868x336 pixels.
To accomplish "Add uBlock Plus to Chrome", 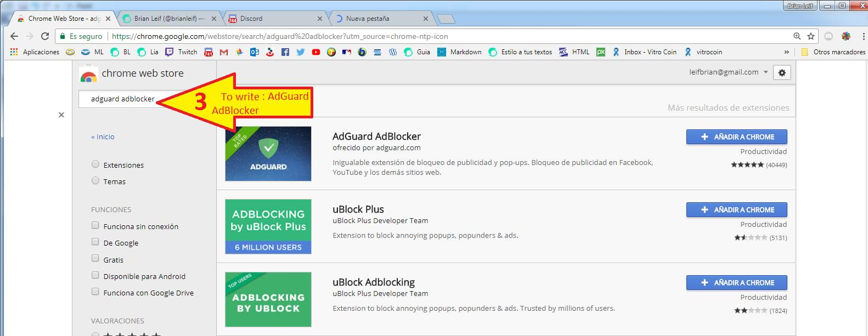I will click(736, 210).
